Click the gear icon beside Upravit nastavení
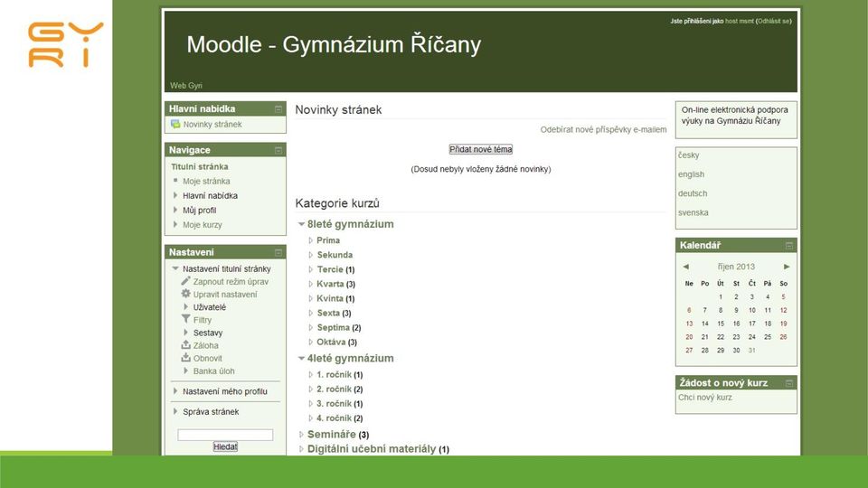The image size is (868, 488). coord(185,294)
